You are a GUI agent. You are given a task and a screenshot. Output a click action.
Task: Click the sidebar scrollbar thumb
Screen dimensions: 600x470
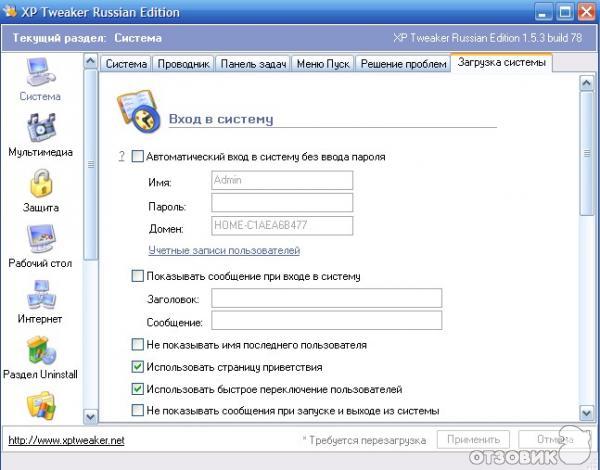pos(91,165)
